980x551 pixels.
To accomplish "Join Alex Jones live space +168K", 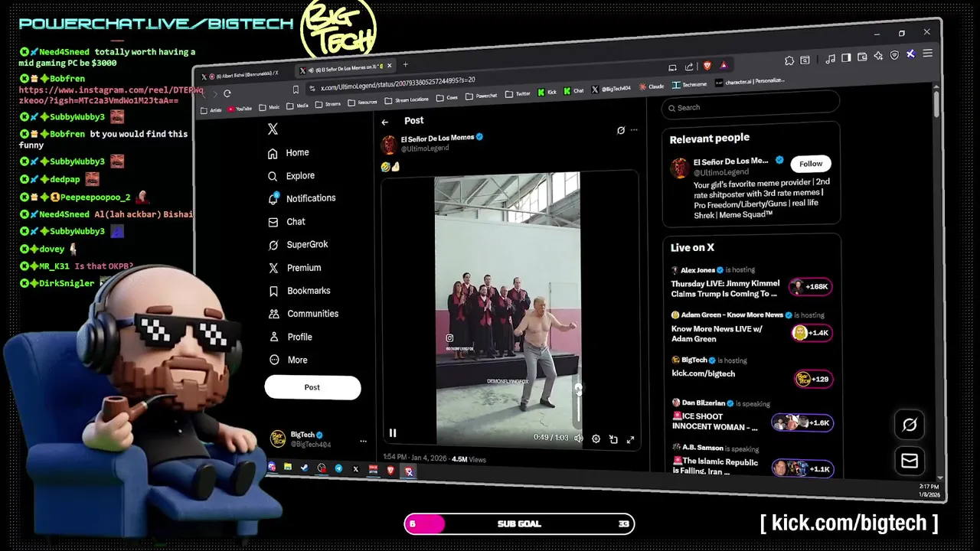I will coord(811,287).
